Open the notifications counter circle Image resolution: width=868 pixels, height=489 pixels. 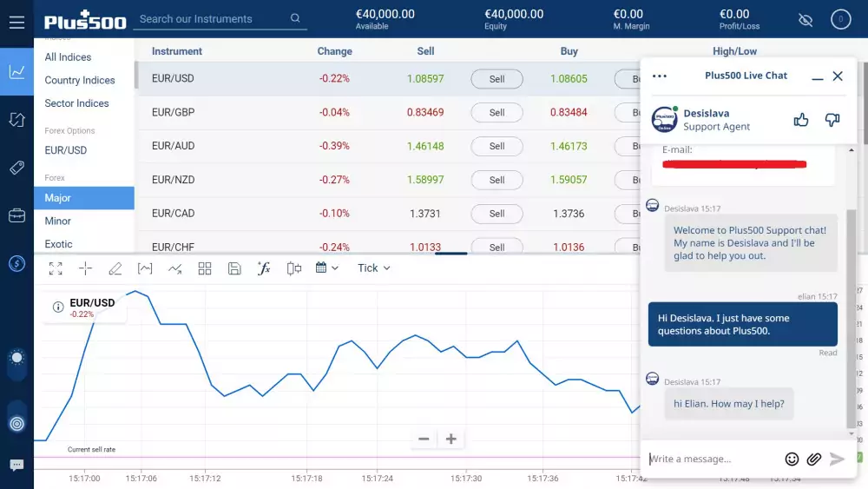pyautogui.click(x=840, y=19)
